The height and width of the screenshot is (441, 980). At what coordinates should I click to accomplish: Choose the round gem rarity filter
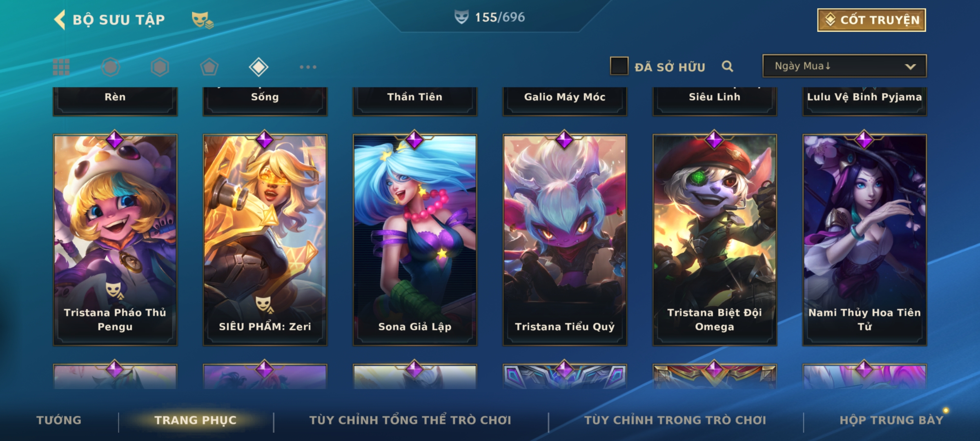[111, 67]
